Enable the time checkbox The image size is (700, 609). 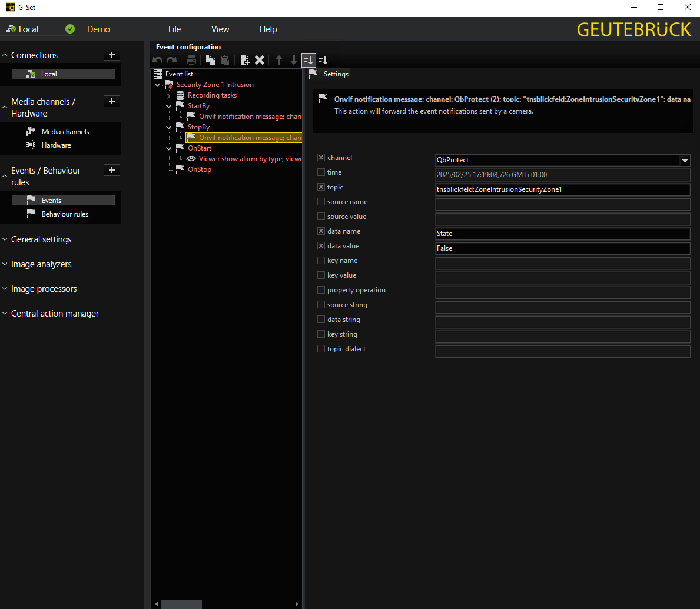321,172
